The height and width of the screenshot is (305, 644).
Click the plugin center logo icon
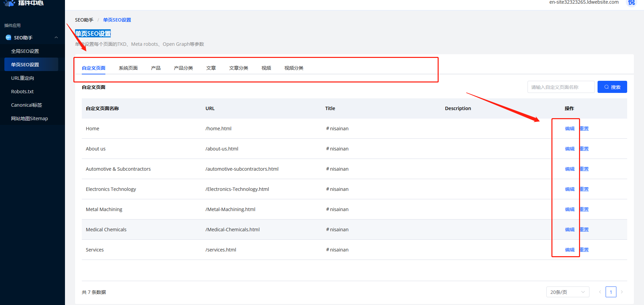tap(9, 3)
